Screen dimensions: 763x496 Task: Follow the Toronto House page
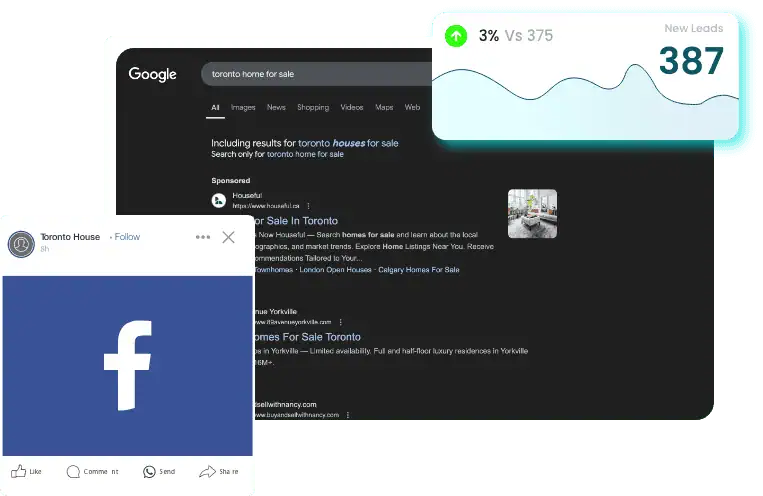click(127, 237)
